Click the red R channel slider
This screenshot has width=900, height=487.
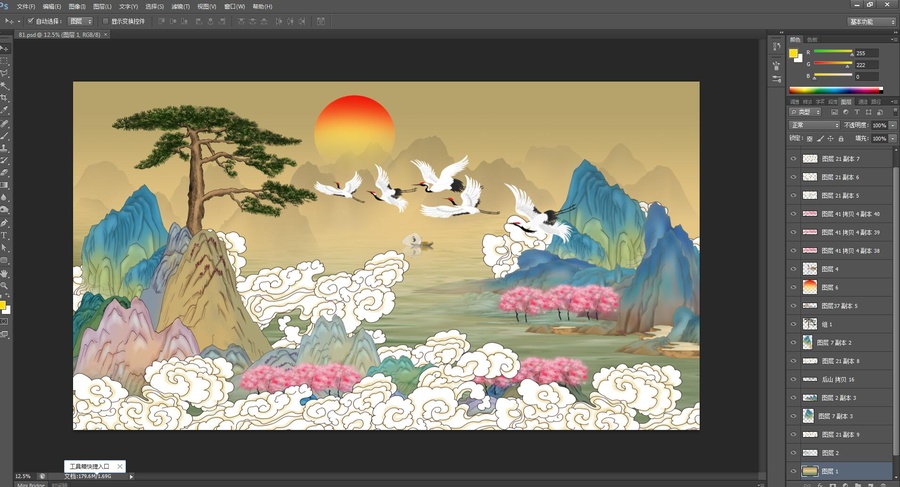click(833, 52)
